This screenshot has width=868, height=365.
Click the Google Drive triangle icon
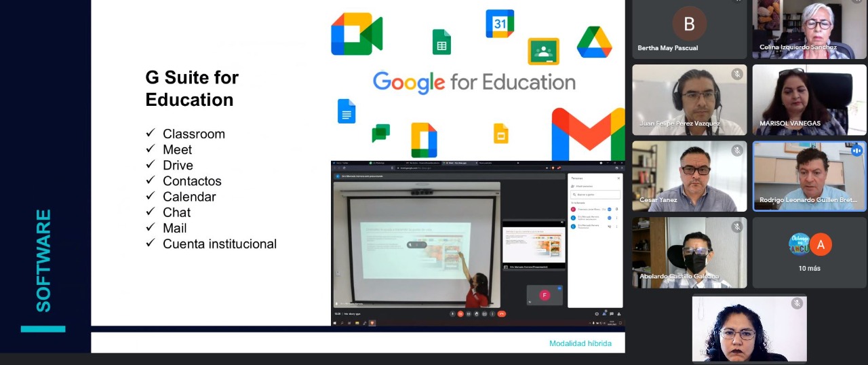[x=594, y=42]
